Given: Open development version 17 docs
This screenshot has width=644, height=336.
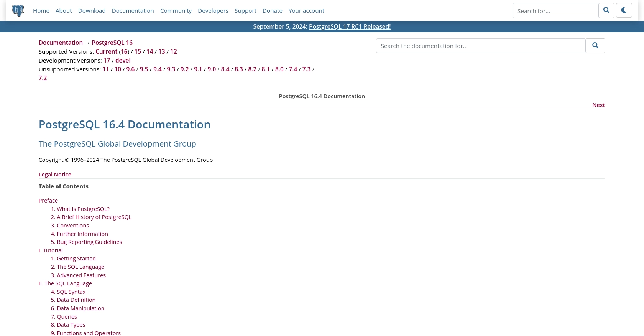Looking at the screenshot, I should click(107, 60).
